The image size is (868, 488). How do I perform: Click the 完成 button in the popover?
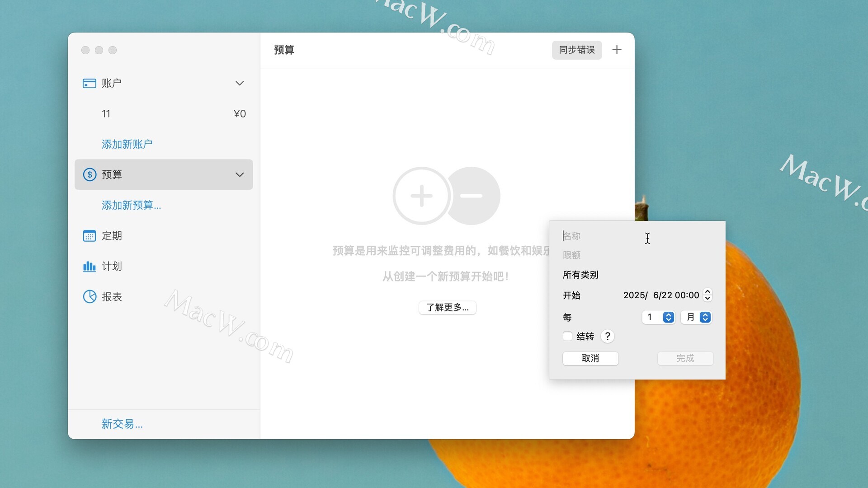pos(685,358)
